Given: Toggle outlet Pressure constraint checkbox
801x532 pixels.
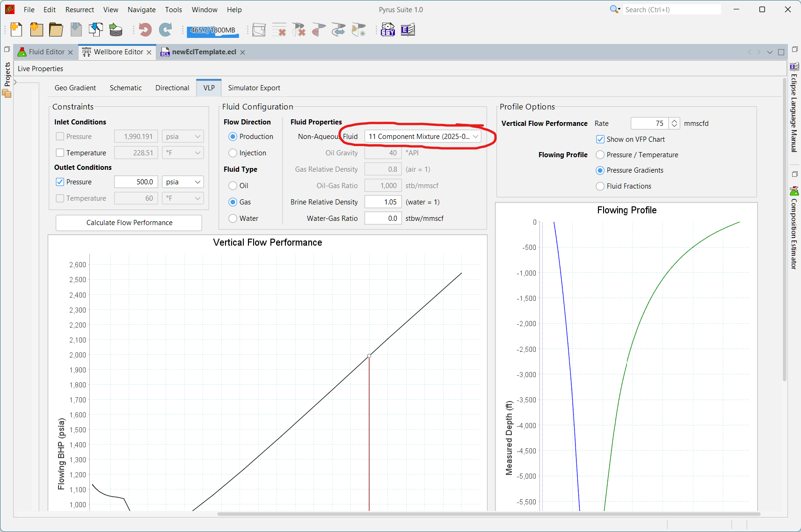Looking at the screenshot, I should tap(60, 182).
